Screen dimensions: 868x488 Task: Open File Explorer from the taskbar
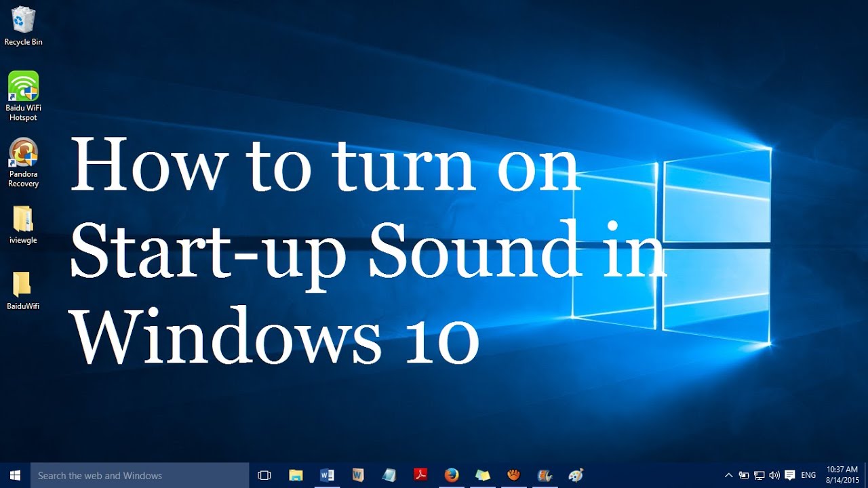click(x=296, y=475)
